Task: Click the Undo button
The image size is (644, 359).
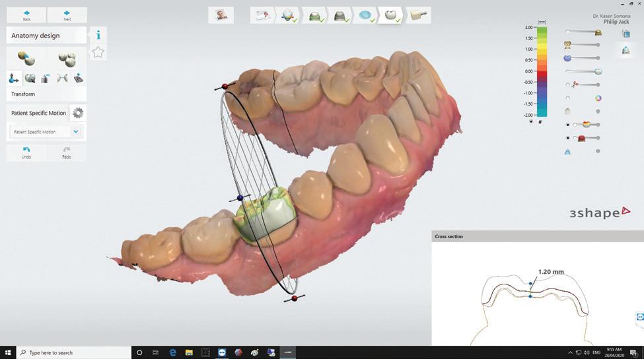Action: tap(26, 152)
